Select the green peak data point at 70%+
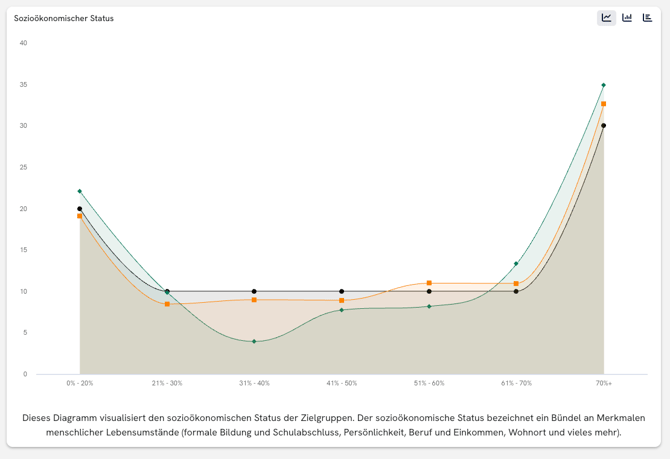 (x=603, y=85)
